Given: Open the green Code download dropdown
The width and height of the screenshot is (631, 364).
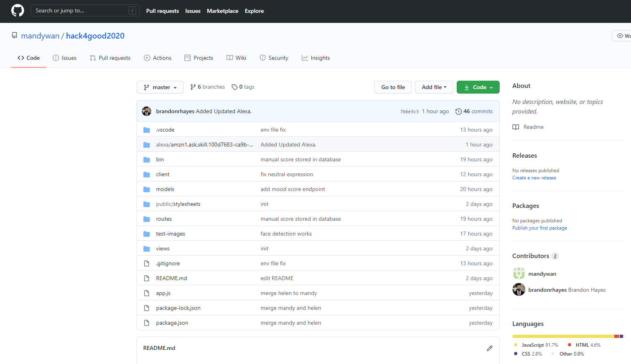Looking at the screenshot, I should (478, 87).
